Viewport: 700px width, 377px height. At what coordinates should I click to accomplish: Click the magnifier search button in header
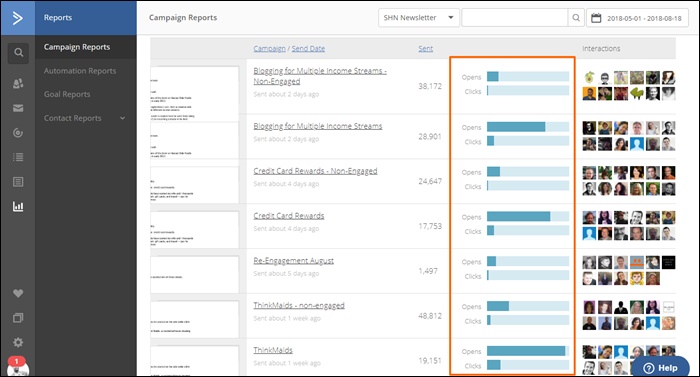576,18
